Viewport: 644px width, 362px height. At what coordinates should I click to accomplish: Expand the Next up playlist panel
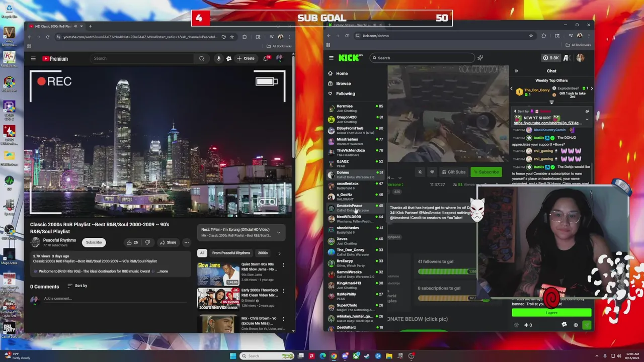point(278,232)
